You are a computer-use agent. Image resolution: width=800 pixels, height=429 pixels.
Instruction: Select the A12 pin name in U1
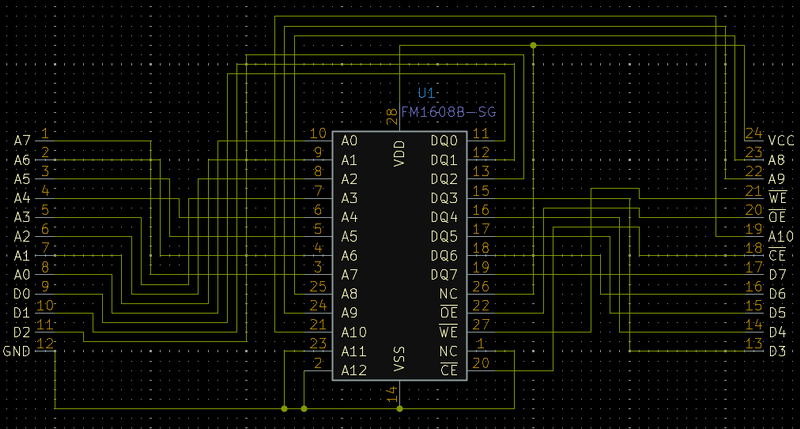(x=354, y=370)
